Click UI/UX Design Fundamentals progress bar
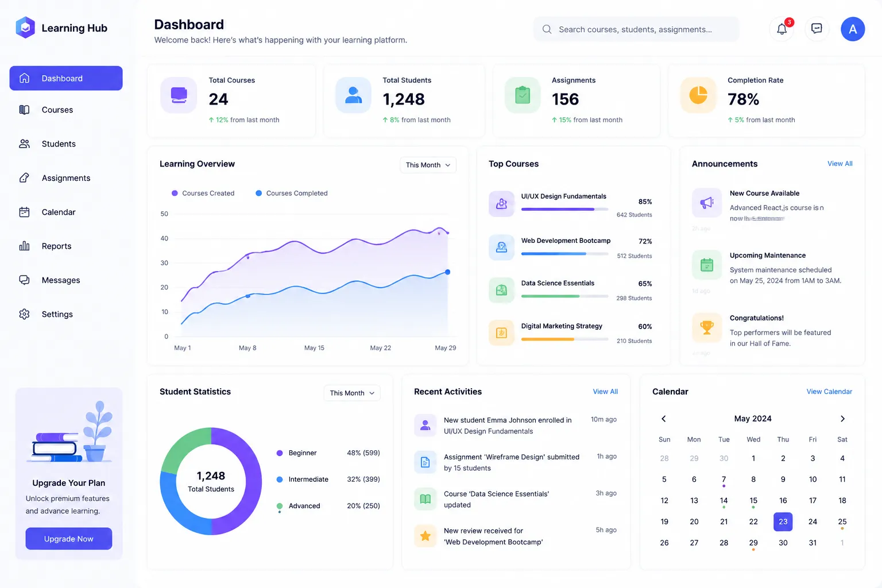The image size is (882, 588). pos(564,209)
